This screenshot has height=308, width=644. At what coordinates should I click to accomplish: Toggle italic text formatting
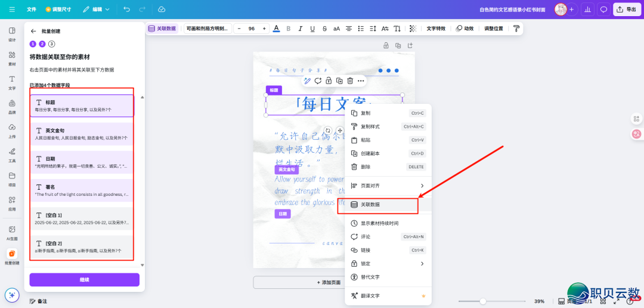pos(301,29)
